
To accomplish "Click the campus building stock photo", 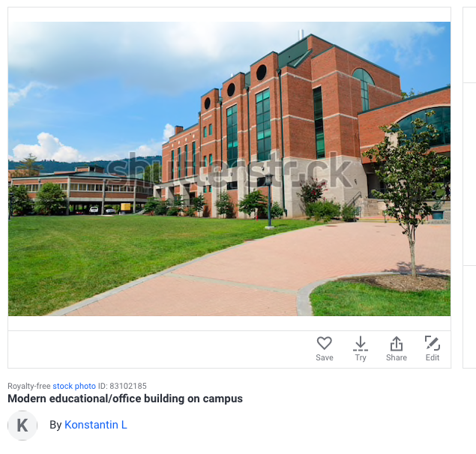I will tap(229, 169).
